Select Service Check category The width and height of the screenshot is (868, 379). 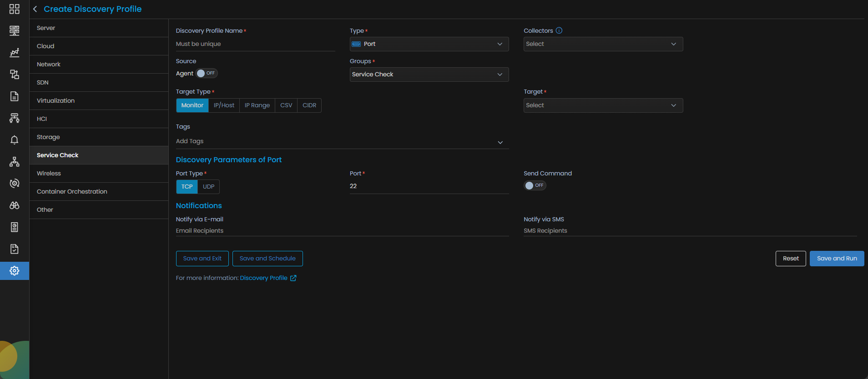pyautogui.click(x=99, y=155)
